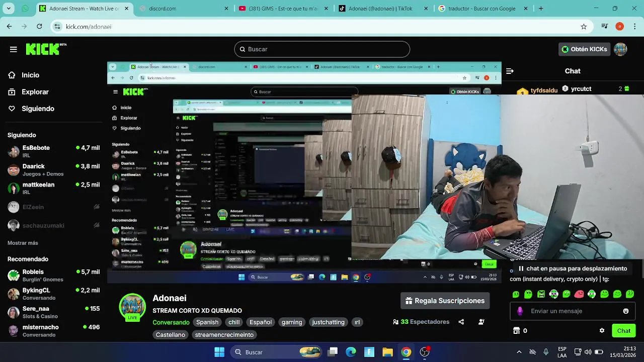The height and width of the screenshot is (362, 644).
Task: Select the chill tag
Action: click(234, 322)
